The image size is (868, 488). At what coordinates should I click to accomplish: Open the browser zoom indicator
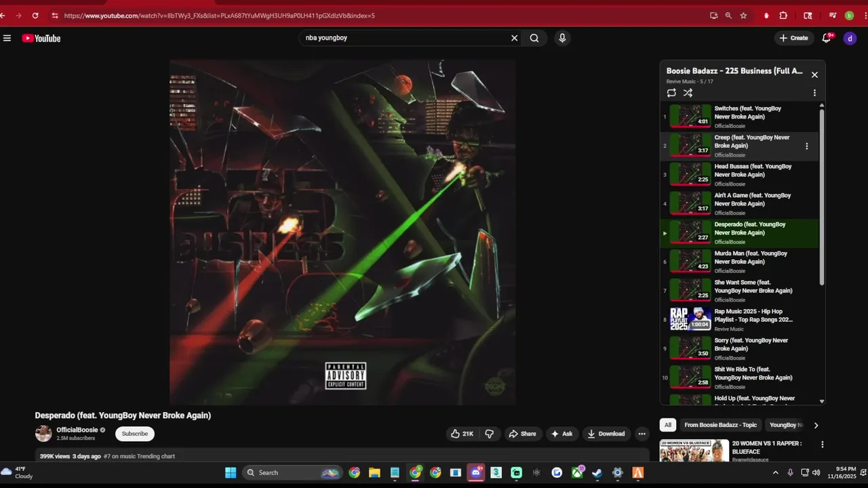[x=728, y=15]
